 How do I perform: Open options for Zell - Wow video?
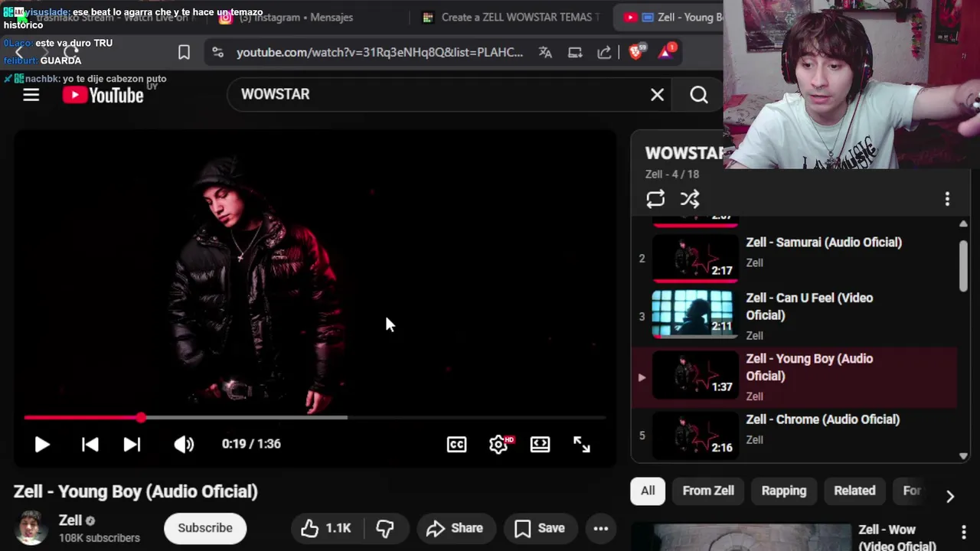(x=963, y=532)
